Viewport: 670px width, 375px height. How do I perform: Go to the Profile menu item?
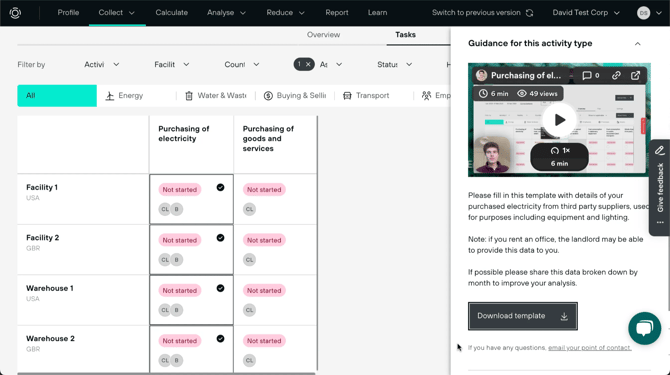(x=68, y=13)
